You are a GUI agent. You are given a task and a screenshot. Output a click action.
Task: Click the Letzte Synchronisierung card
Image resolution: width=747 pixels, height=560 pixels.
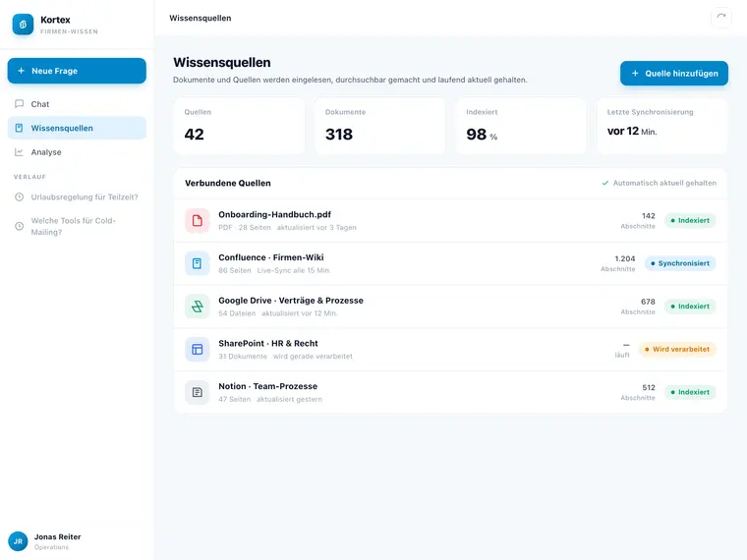click(662, 126)
